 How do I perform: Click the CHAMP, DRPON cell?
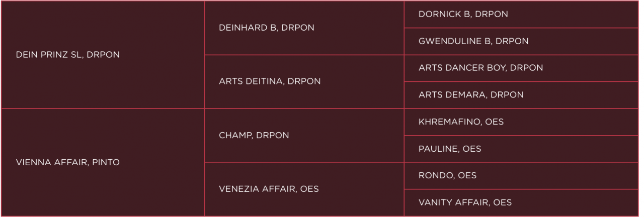(254, 136)
